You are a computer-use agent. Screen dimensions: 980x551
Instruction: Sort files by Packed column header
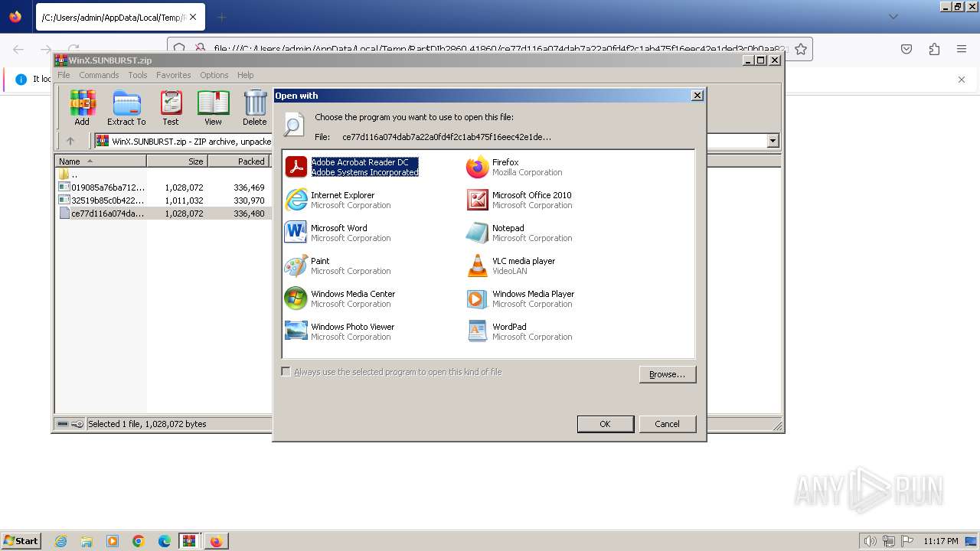click(238, 161)
